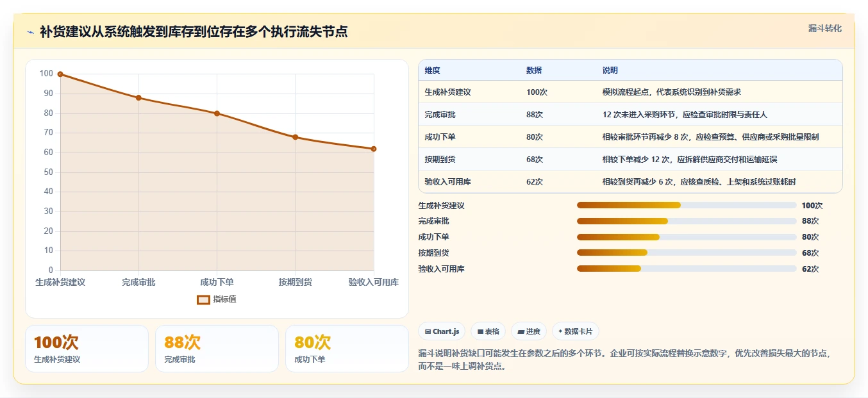
Task: Click the description starting 相较审批环节再减少 8 次
Action: (x=710, y=137)
